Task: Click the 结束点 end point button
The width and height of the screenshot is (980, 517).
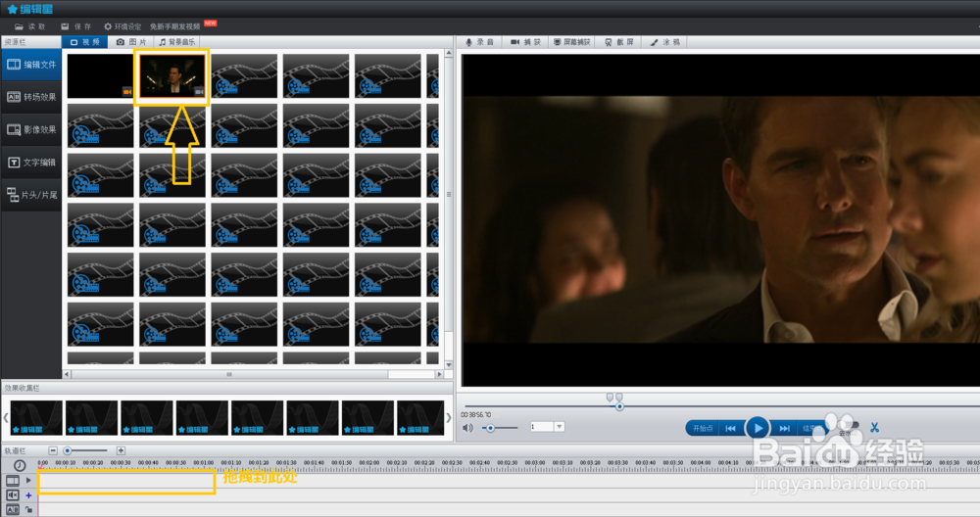Action: 811,428
